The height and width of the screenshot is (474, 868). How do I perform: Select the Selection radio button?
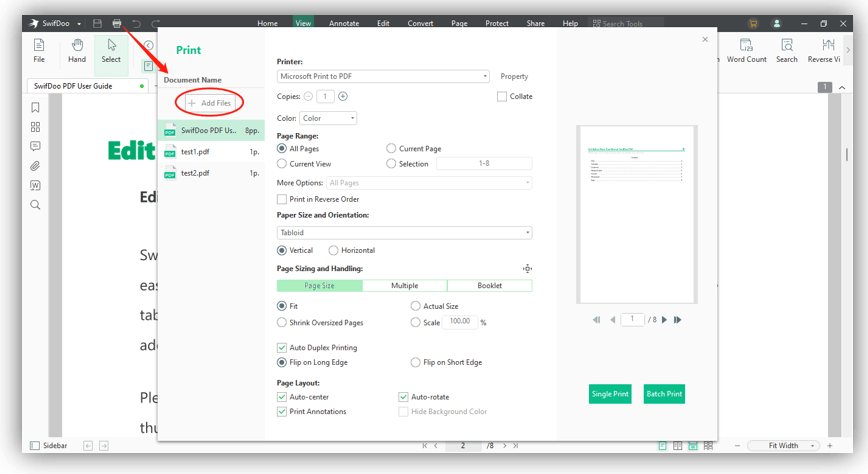point(391,164)
